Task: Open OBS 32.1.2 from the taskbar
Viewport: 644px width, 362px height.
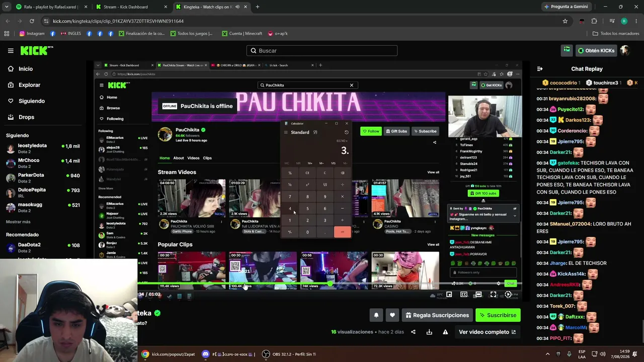Action: point(289,354)
